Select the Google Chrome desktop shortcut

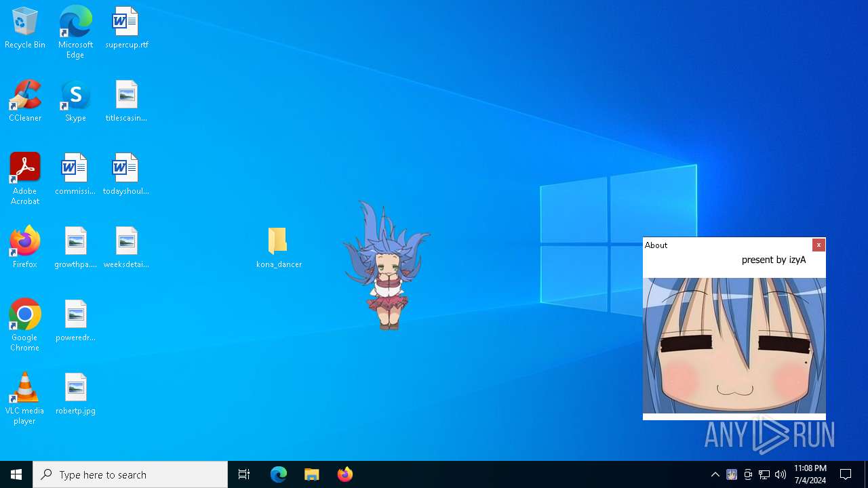25,325
